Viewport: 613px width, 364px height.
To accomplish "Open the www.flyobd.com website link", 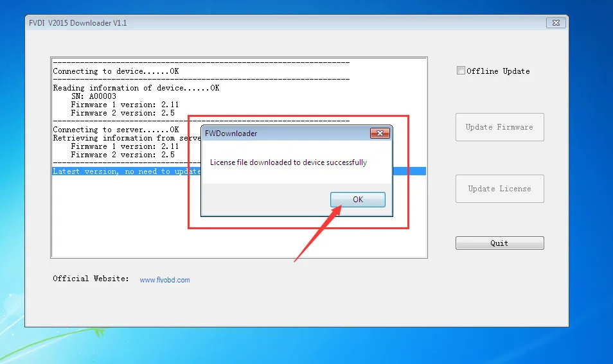I will pyautogui.click(x=164, y=280).
